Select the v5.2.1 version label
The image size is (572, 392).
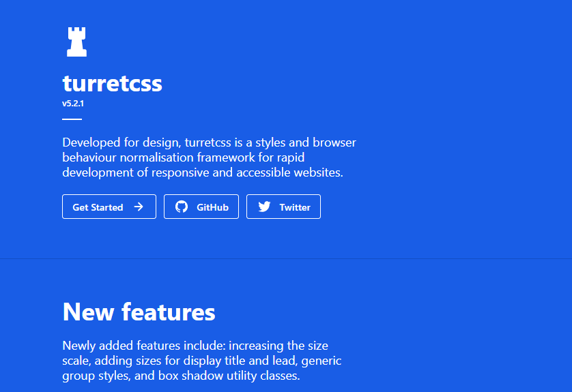tap(72, 104)
